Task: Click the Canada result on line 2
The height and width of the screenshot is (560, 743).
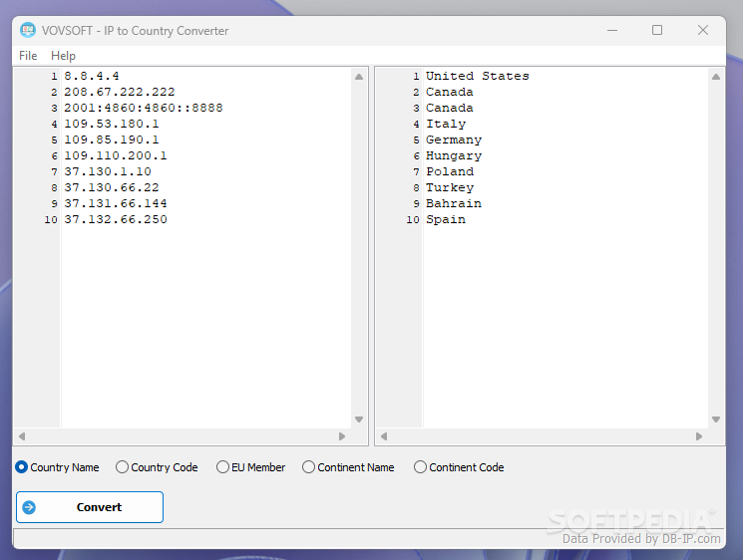Action: pos(449,92)
